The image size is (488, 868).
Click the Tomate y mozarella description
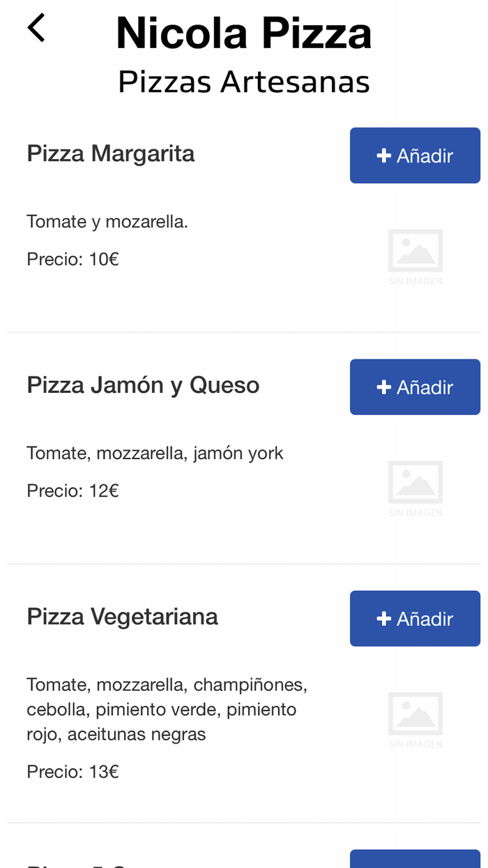pos(107,221)
